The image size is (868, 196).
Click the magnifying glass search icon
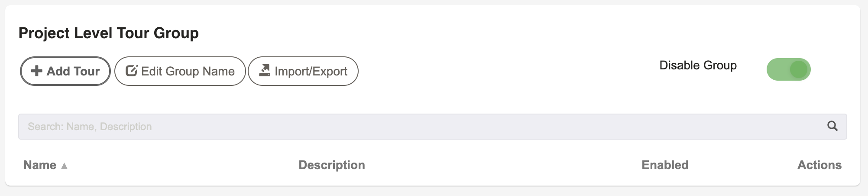(832, 126)
